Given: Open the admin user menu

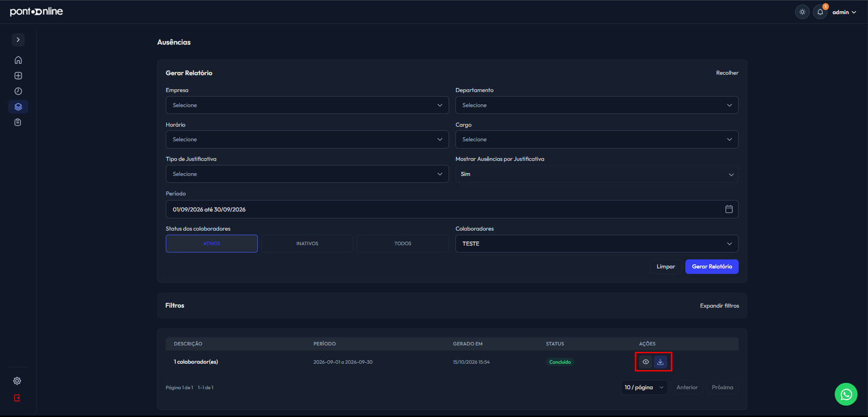Looking at the screenshot, I should [844, 12].
